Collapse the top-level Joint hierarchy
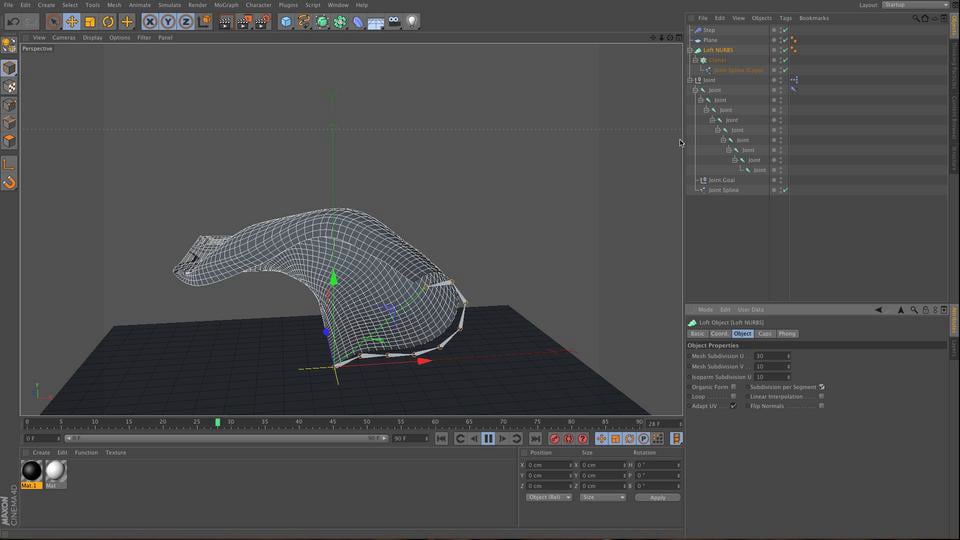This screenshot has width=960, height=540. coord(690,80)
